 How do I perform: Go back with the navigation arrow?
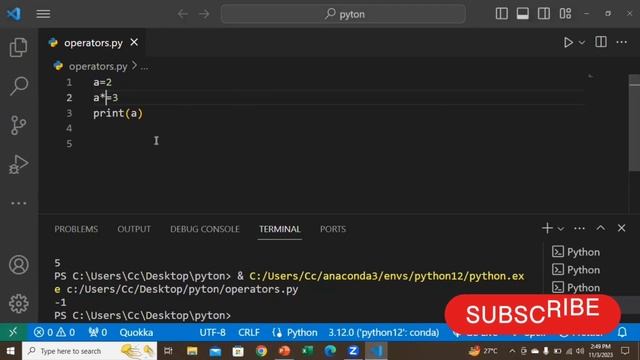[182, 14]
